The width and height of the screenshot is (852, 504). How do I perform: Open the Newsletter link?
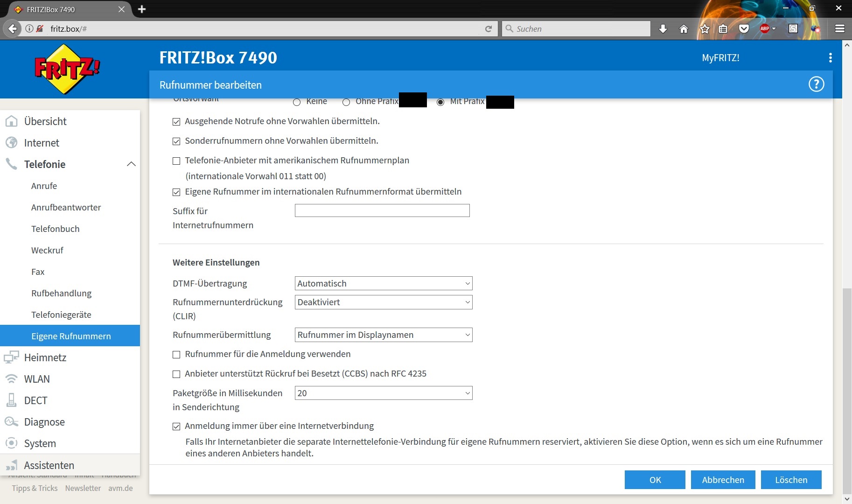click(x=83, y=488)
